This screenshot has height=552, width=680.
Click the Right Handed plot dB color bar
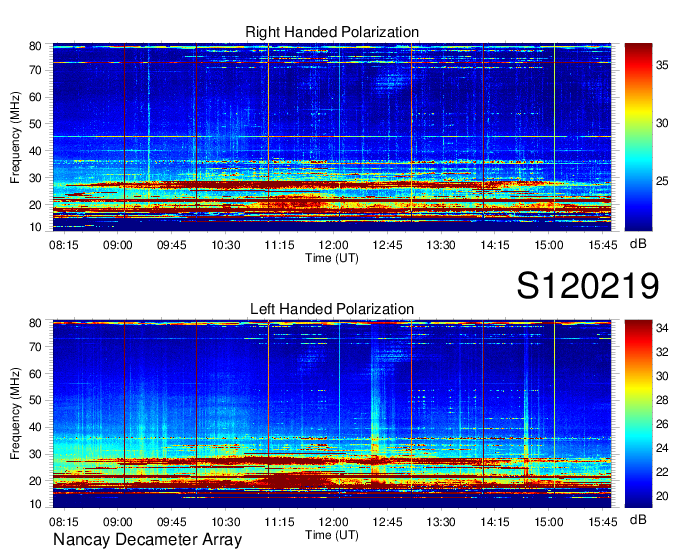(x=638, y=137)
